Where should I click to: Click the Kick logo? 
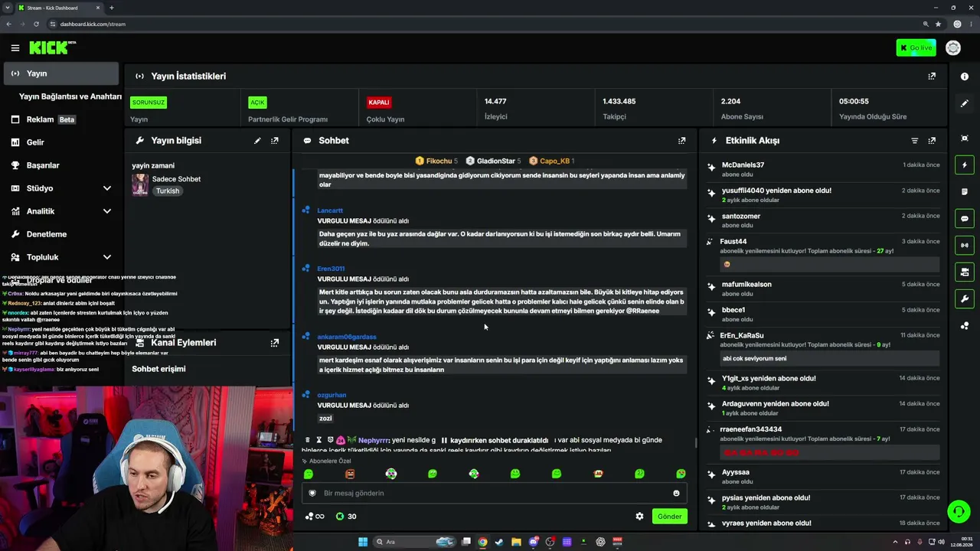[52, 48]
